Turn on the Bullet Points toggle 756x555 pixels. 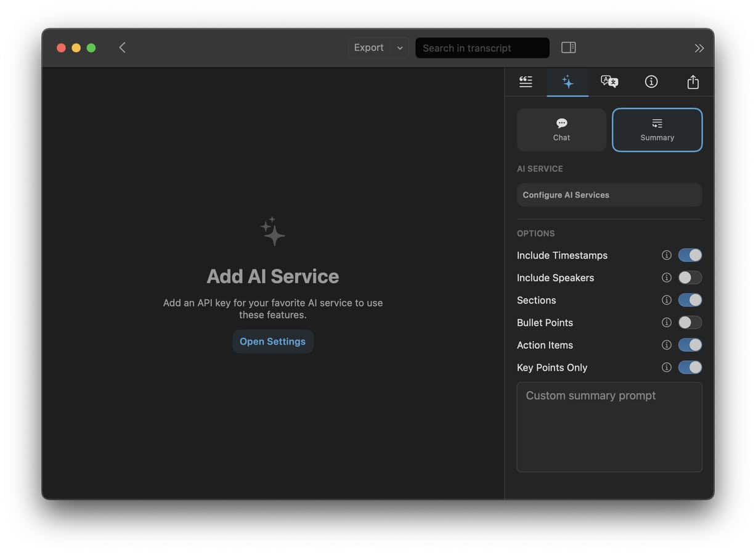[689, 323]
